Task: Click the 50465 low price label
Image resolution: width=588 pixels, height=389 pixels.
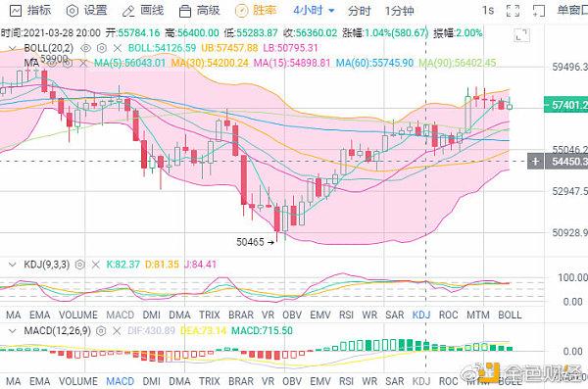Action: pyautogui.click(x=250, y=242)
